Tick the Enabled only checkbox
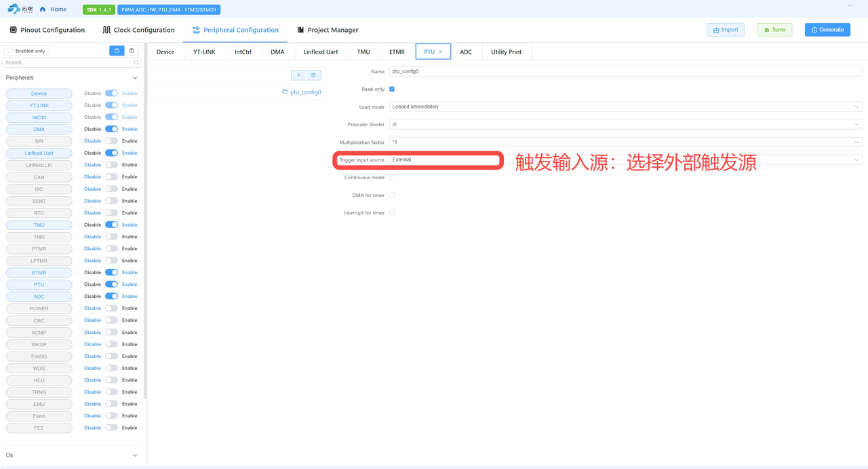 9,51
